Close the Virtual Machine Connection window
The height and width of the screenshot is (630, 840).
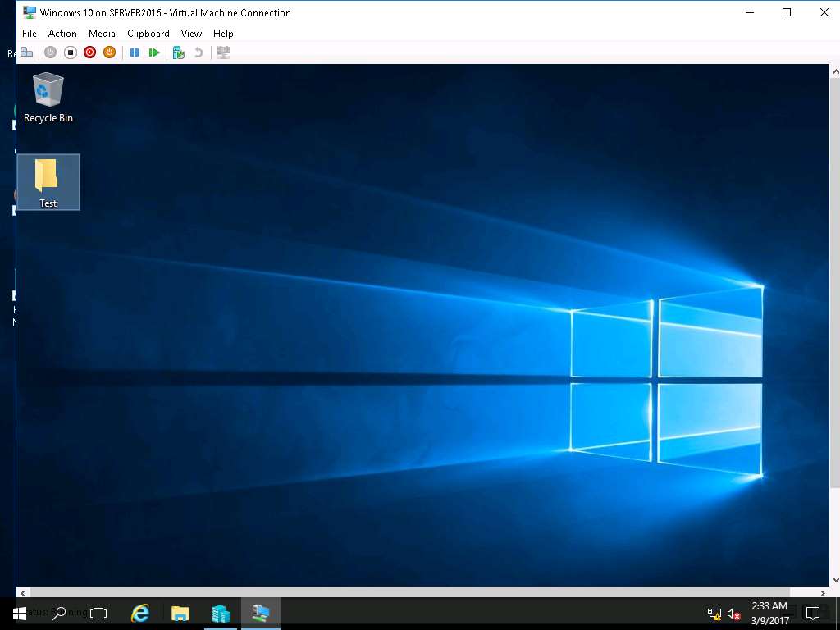click(824, 12)
